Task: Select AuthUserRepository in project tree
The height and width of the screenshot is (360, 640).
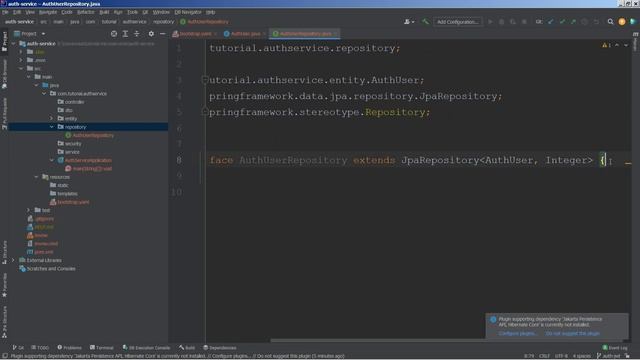Action: [x=93, y=135]
